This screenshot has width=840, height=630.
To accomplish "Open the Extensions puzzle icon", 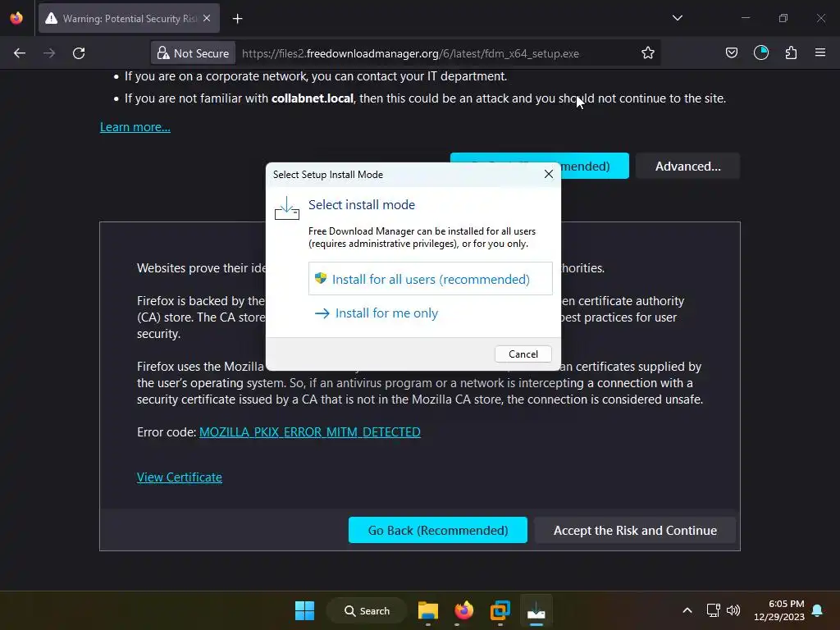I will tap(791, 53).
